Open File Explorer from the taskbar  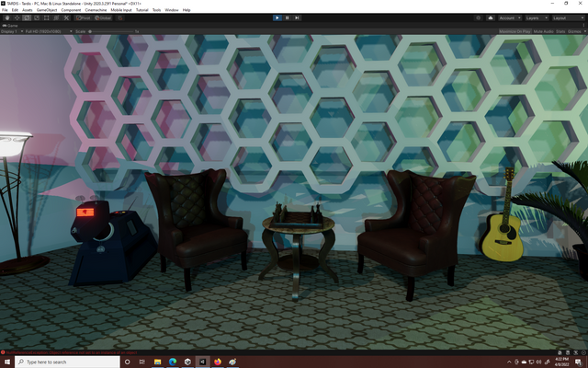coord(157,362)
